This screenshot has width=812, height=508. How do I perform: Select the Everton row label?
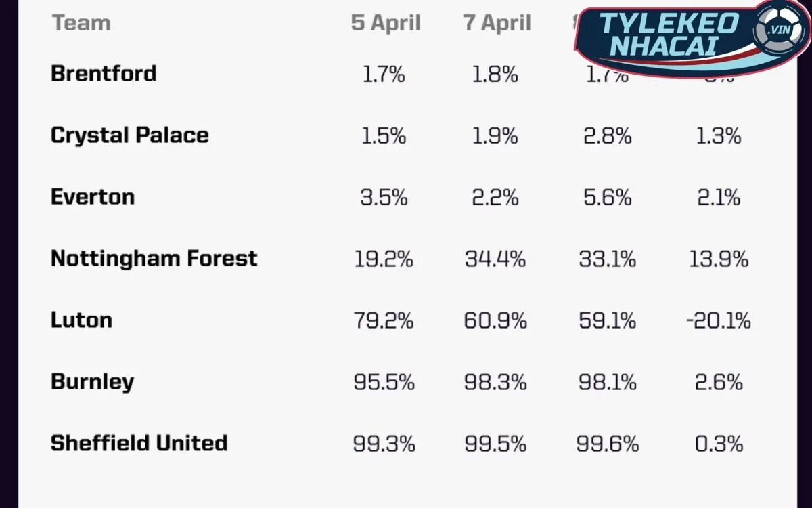point(93,197)
